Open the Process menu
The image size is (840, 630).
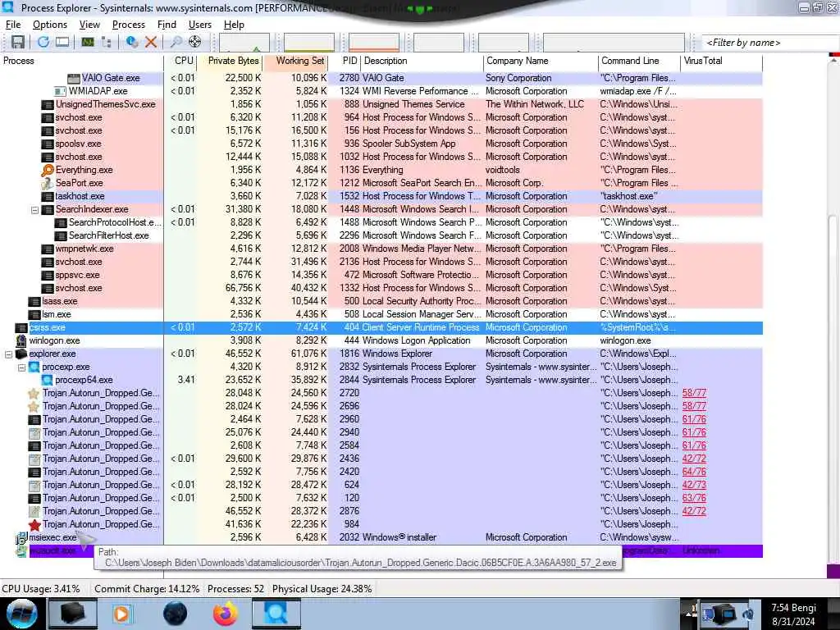(129, 25)
